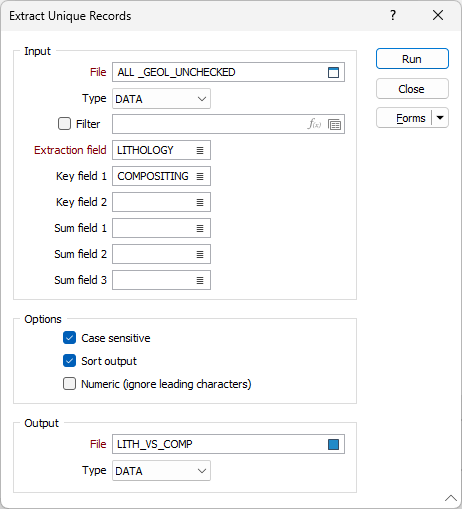This screenshot has width=462, height=509.
Task: Uncheck the Sort output option
Action: [69, 361]
